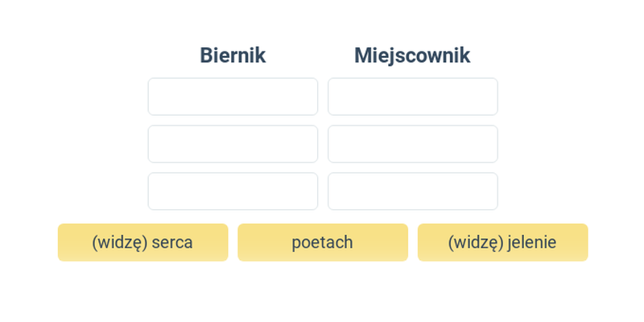
Task: Select the top box in the Biernik column
Action: pos(233,97)
